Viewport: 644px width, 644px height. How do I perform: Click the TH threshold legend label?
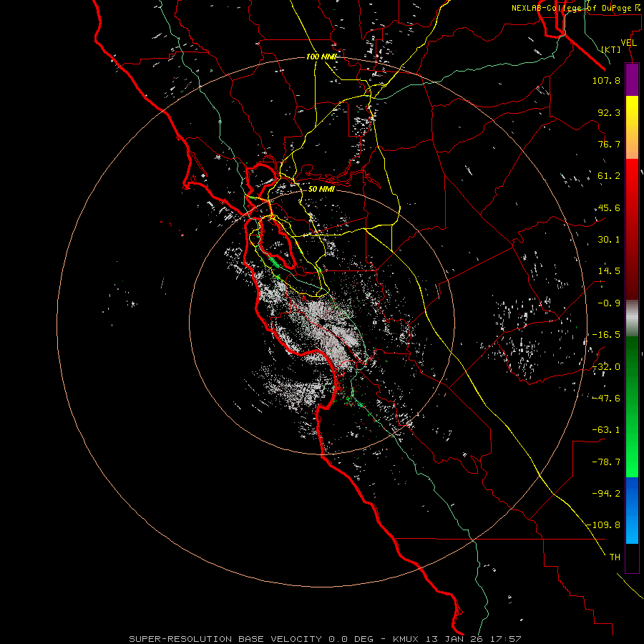click(x=615, y=557)
